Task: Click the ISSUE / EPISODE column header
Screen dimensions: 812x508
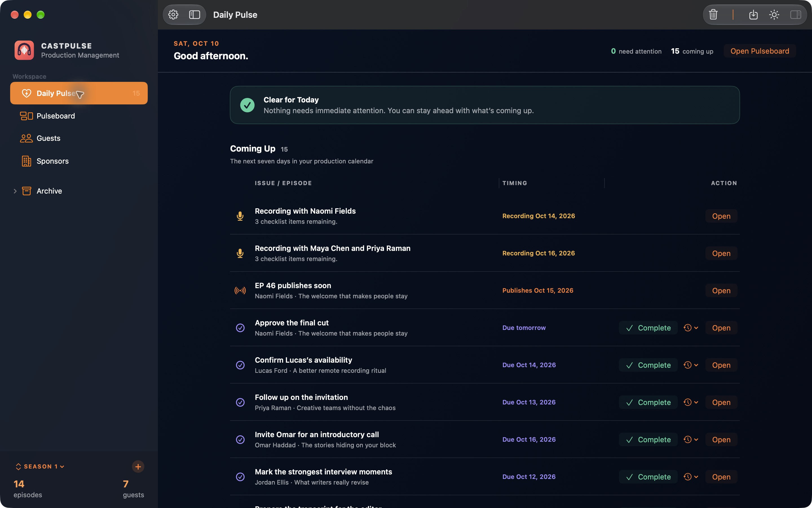Action: coord(283,183)
